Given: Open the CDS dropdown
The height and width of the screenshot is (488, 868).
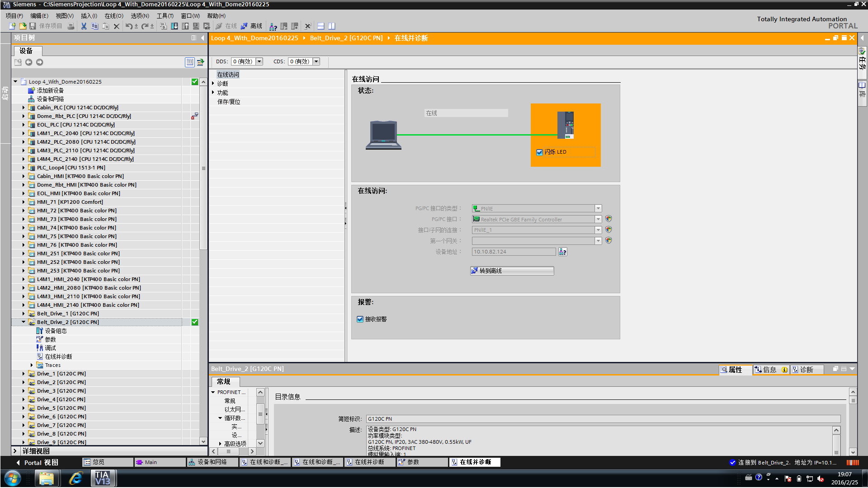Looking at the screenshot, I should pos(316,61).
